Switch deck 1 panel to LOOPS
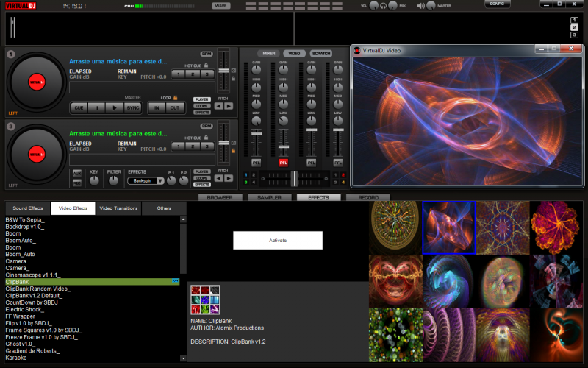588x368 pixels. [201, 106]
